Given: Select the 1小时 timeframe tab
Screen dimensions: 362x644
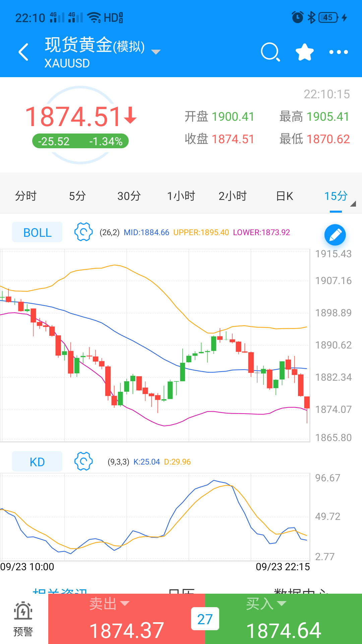Looking at the screenshot, I should click(x=181, y=196).
